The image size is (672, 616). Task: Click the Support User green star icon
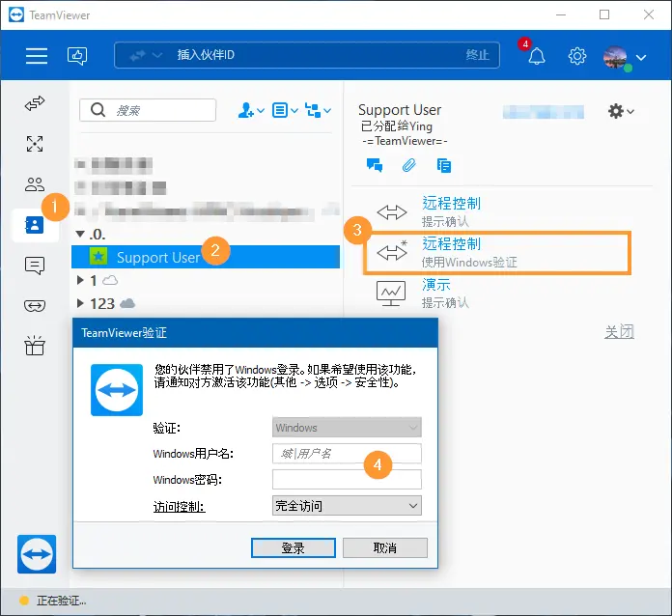(x=98, y=257)
